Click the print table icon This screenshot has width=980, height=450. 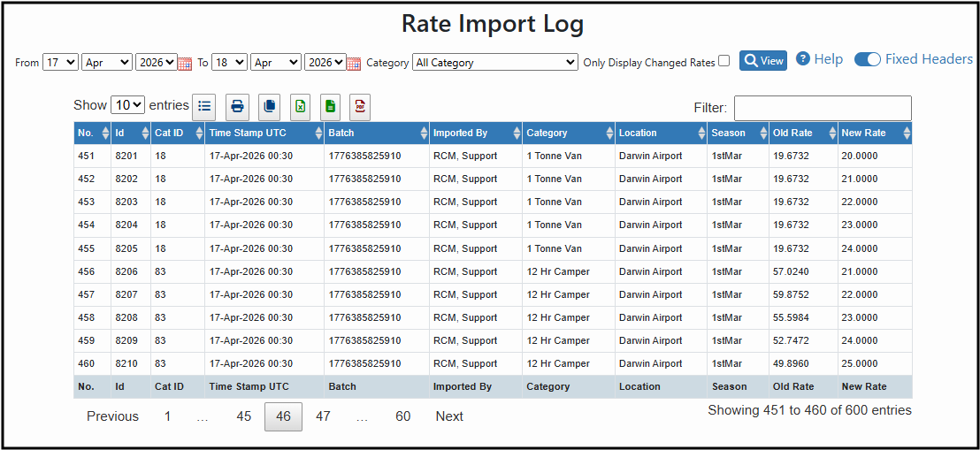(237, 106)
